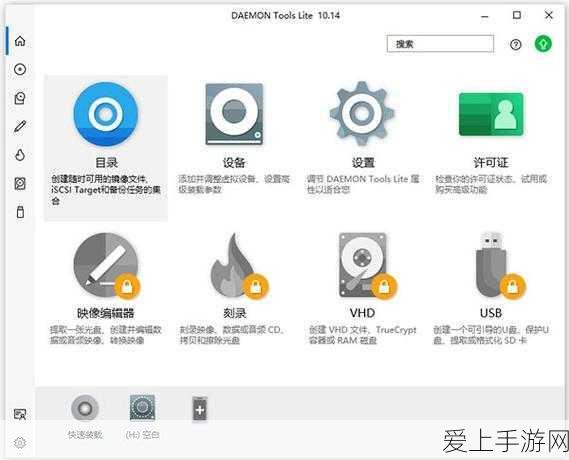Click the description mentioning TrueCrypt under VHD
The image size is (569, 460).
(363, 335)
